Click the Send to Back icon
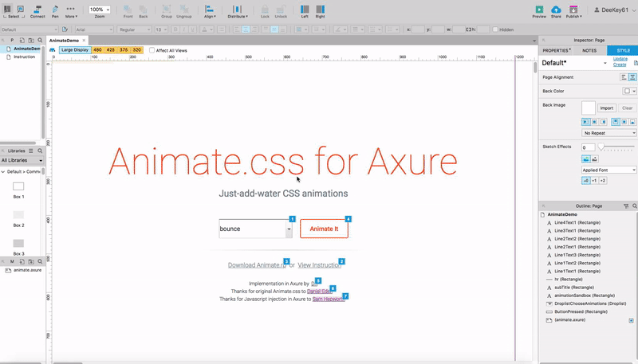The image size is (638, 364). pos(144,11)
